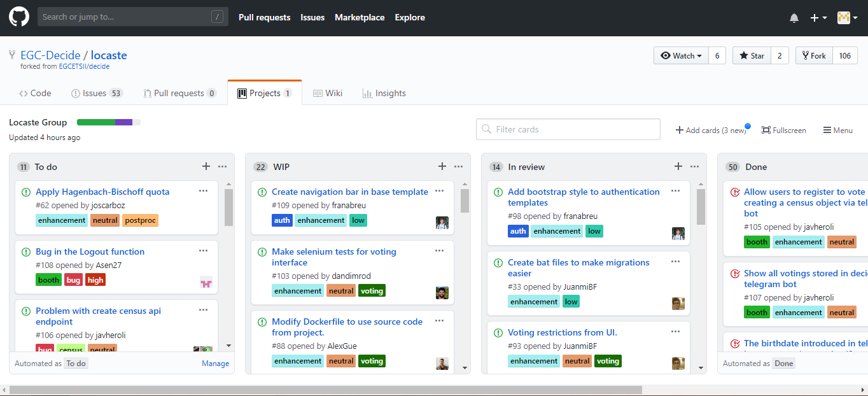Open To do column options menu
Image resolution: width=868 pixels, height=396 pixels.
[222, 166]
